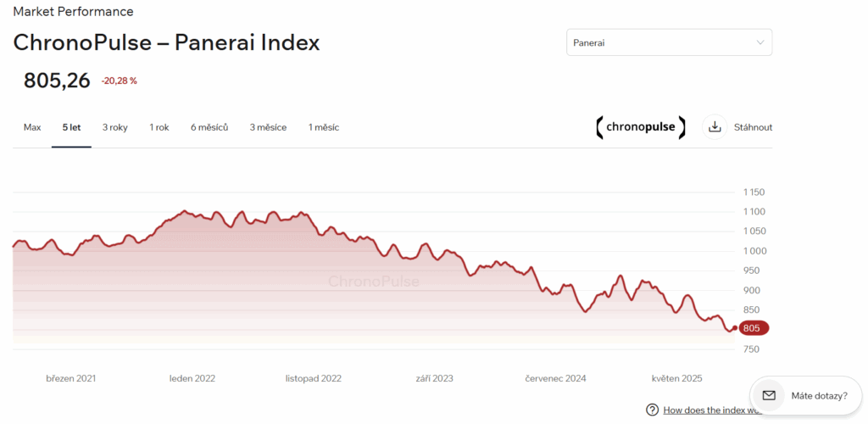Click the -20,28 % change label

pyautogui.click(x=119, y=81)
